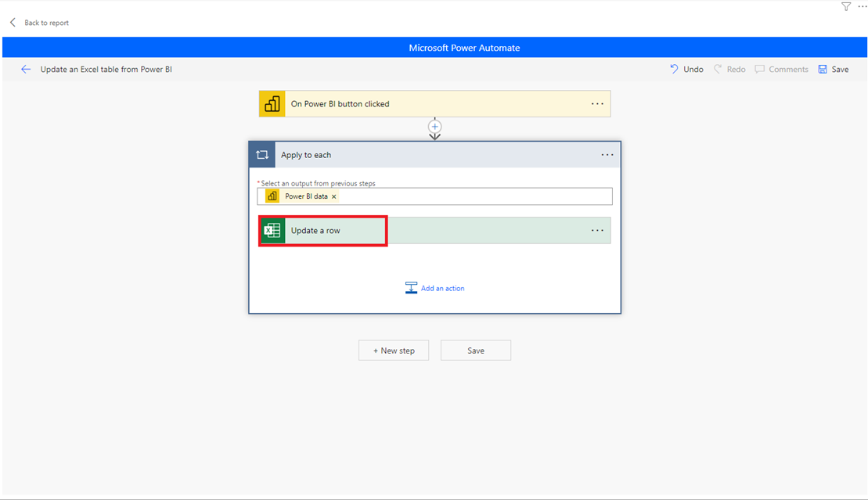Click the blue back arrow beside the flow title

[26, 69]
